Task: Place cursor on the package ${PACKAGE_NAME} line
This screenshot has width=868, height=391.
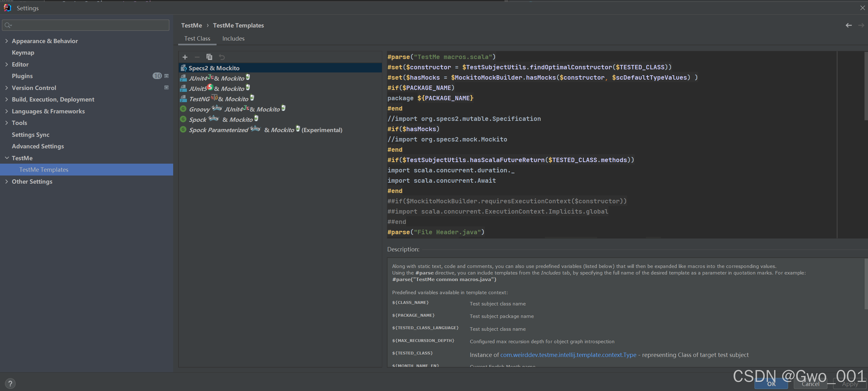Action: coord(430,98)
